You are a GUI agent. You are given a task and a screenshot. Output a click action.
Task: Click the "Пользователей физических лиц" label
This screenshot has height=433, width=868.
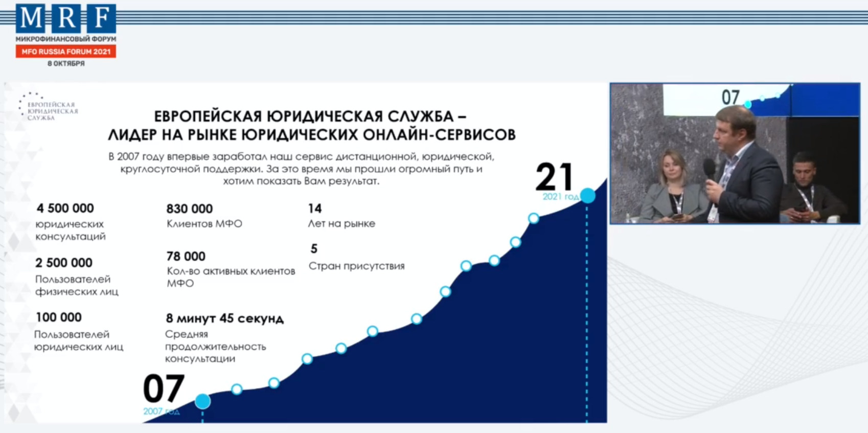[x=77, y=285]
